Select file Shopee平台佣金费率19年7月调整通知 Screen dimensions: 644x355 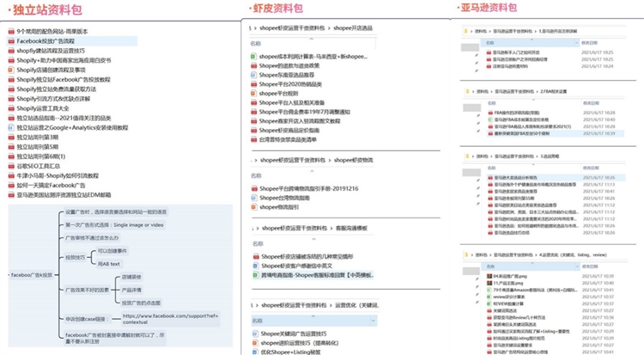tap(304, 112)
